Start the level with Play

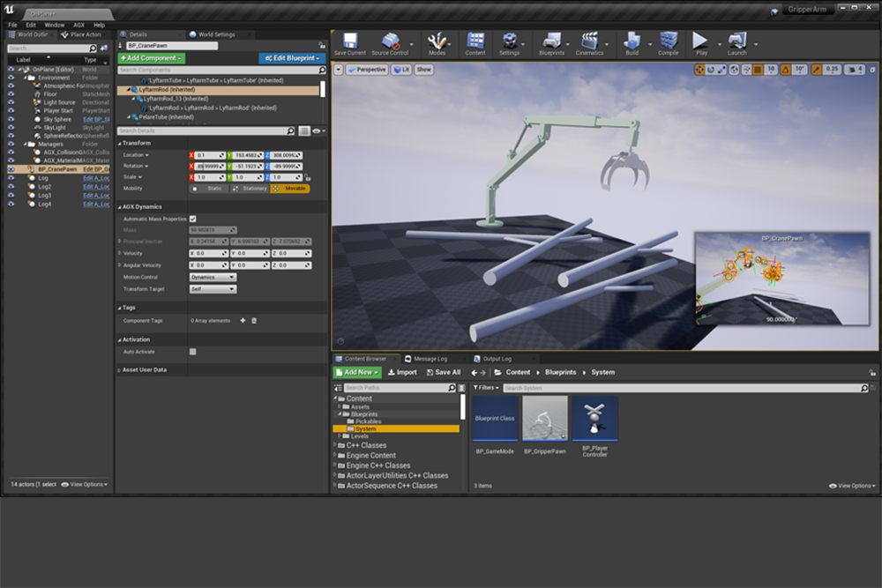point(701,44)
